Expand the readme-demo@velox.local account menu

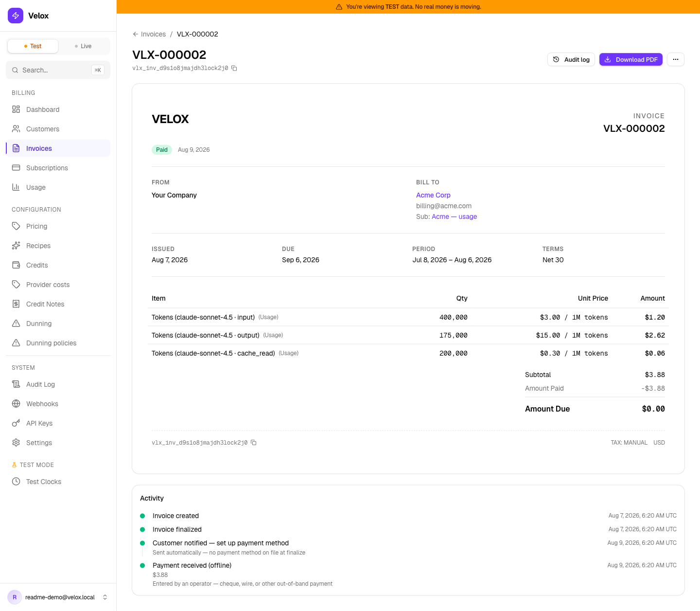tap(58, 597)
